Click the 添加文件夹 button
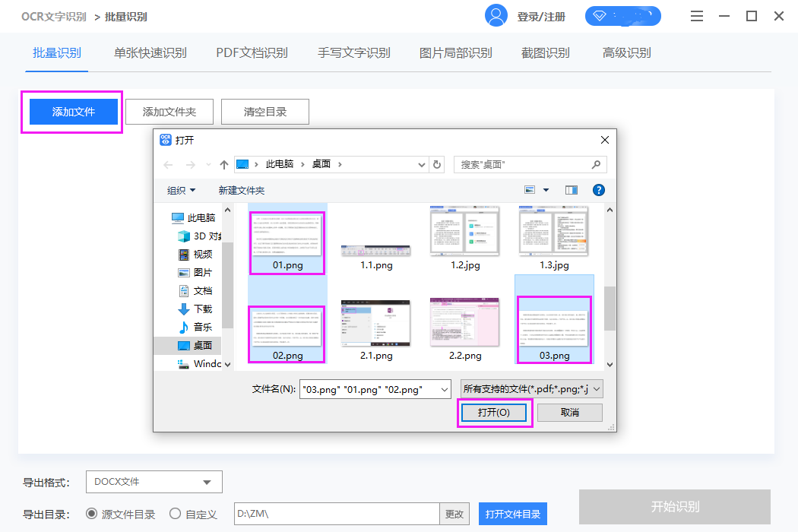This screenshot has height=532, width=798. click(169, 112)
